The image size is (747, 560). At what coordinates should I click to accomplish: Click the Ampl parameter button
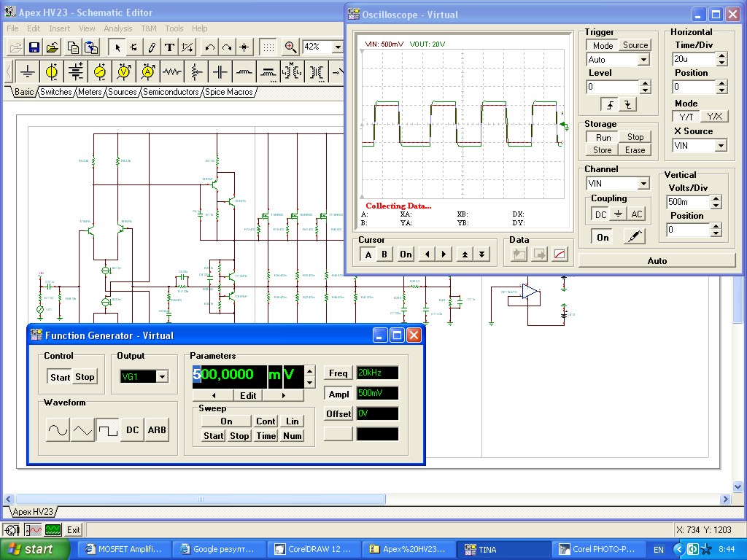[x=338, y=394]
